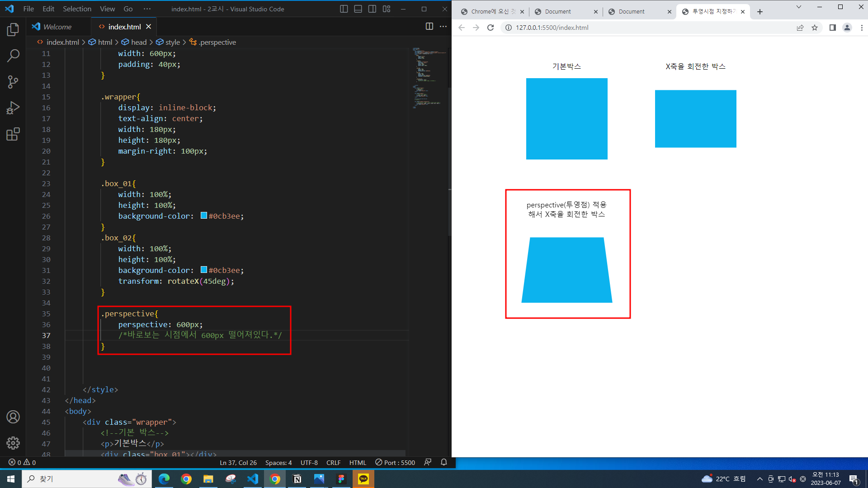Click the CRLF line ending indicator
The image size is (868, 488).
click(x=333, y=462)
